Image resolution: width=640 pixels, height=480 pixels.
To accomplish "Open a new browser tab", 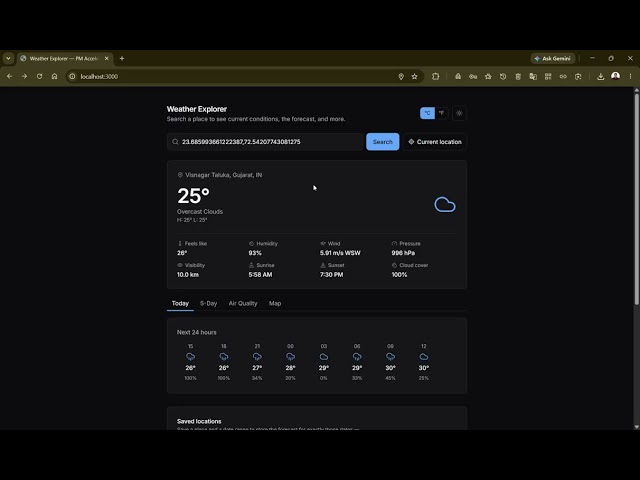I will [x=122, y=58].
